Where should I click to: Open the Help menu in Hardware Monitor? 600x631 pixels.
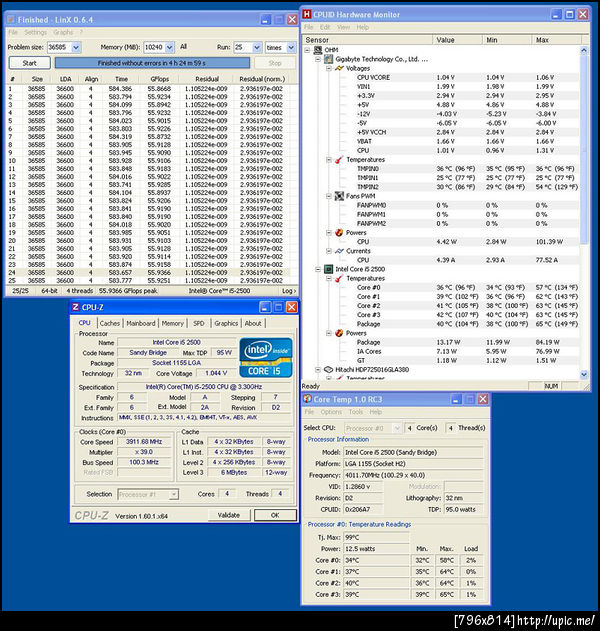point(363,27)
